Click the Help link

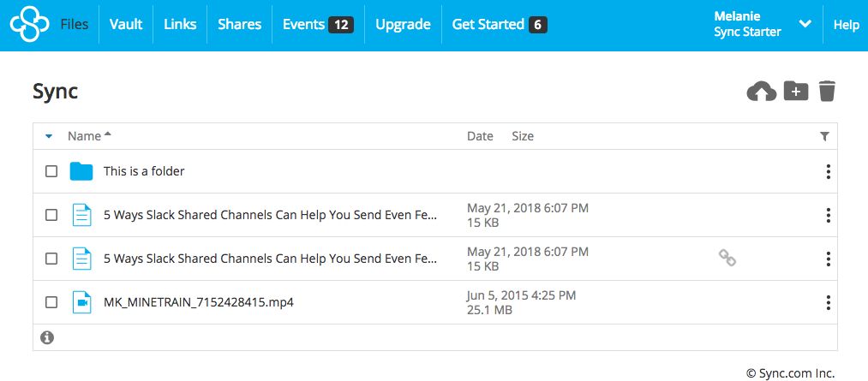846,25
